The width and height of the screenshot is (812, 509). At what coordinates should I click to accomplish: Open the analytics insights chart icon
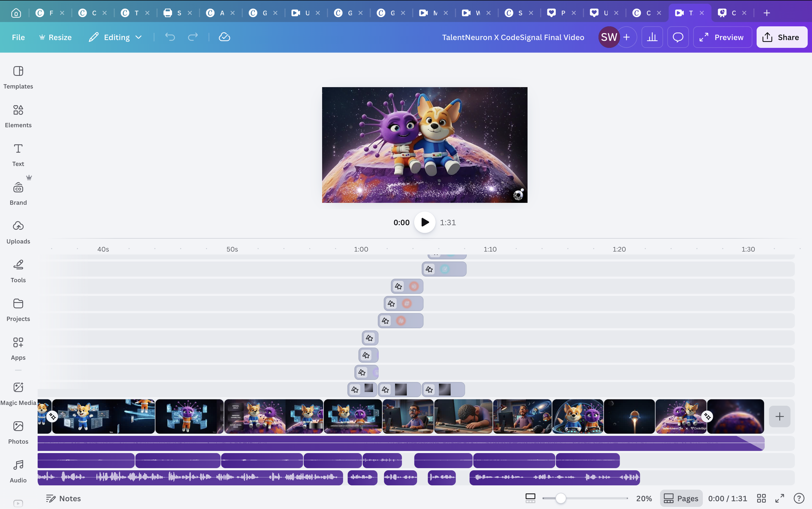pyautogui.click(x=652, y=37)
